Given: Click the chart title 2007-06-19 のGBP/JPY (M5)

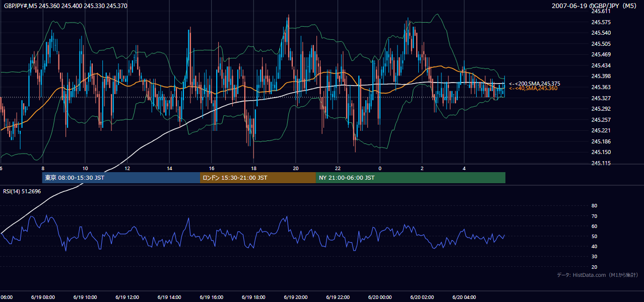Looking at the screenshot, I should click(595, 6).
